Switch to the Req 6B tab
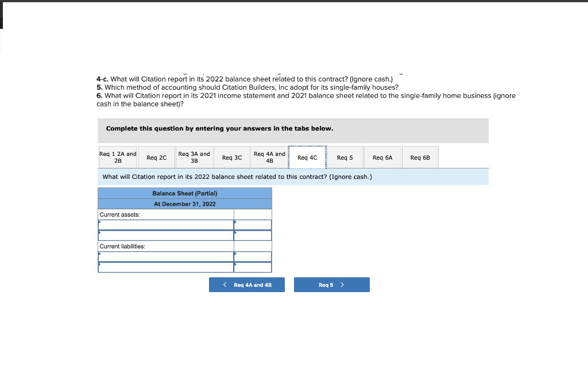588x368 pixels. (x=420, y=157)
